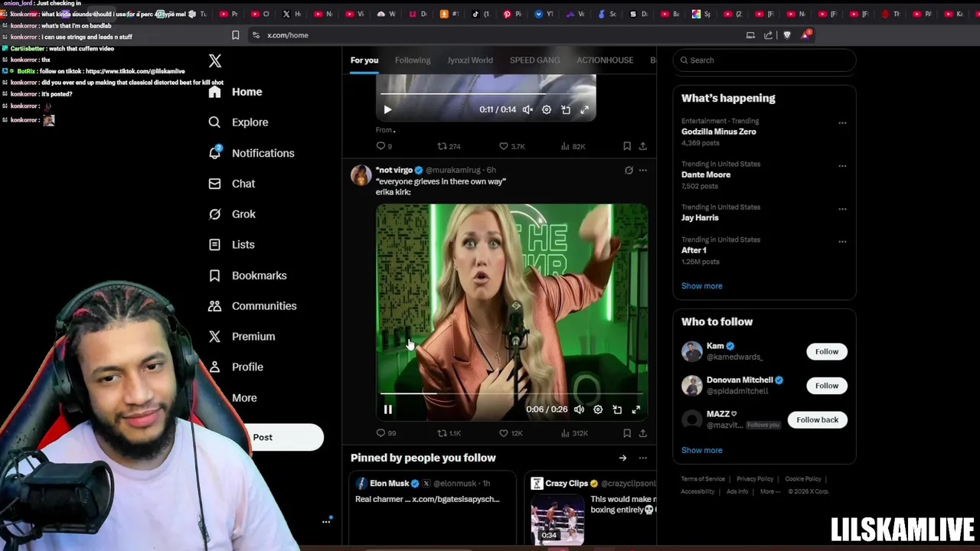Open options for Dante Moore trend
The height and width of the screenshot is (551, 980).
[842, 165]
